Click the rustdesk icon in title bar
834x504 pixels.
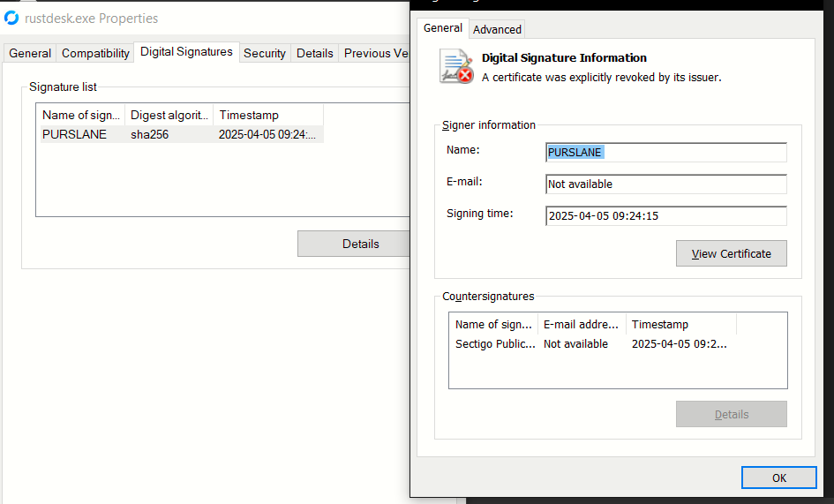point(11,18)
